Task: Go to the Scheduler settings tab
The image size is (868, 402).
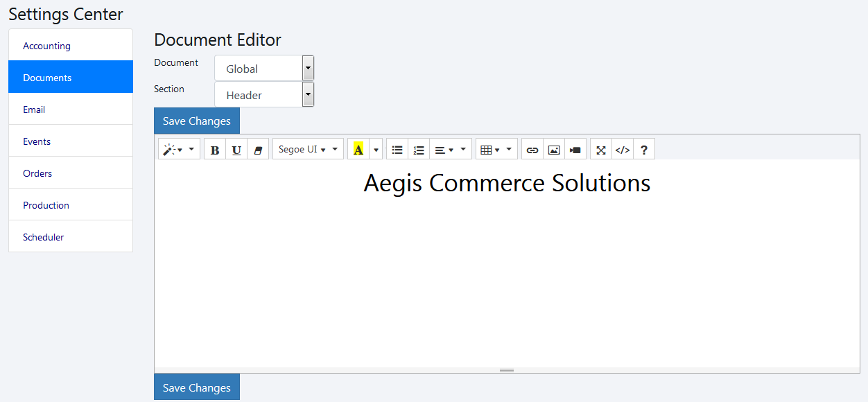Action: click(x=44, y=237)
